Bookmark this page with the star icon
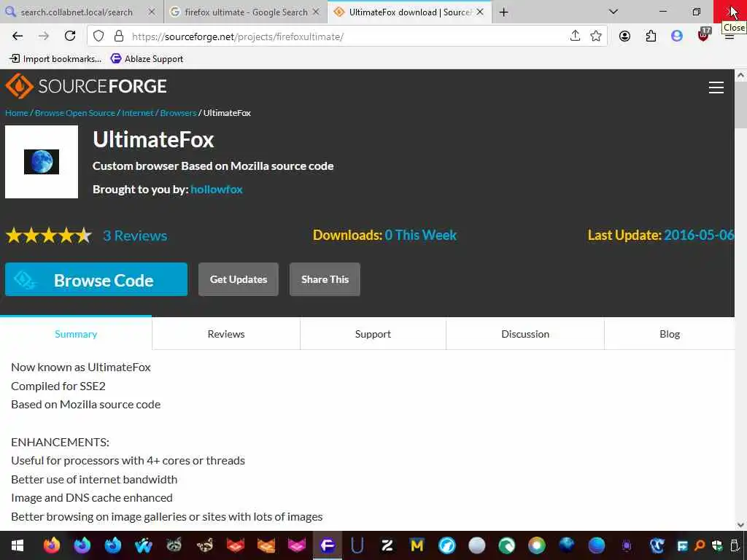This screenshot has height=560, width=747. [x=595, y=36]
